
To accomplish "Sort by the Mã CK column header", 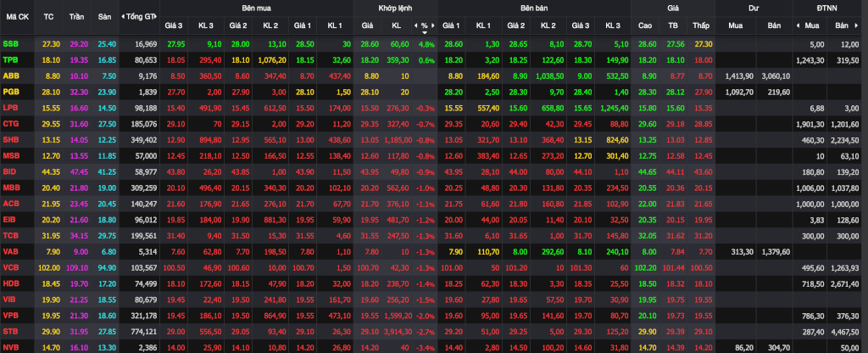I will [x=17, y=17].
